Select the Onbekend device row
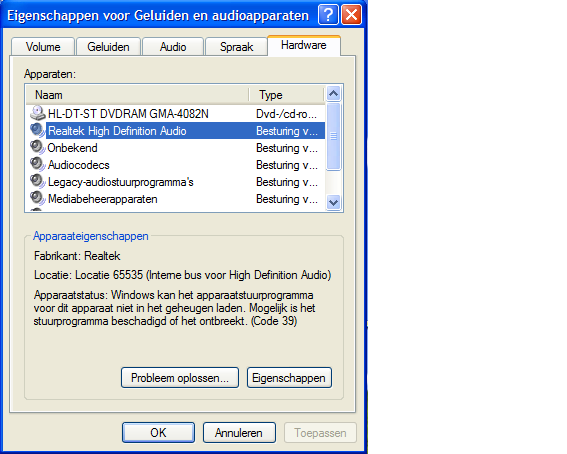 [x=176, y=147]
